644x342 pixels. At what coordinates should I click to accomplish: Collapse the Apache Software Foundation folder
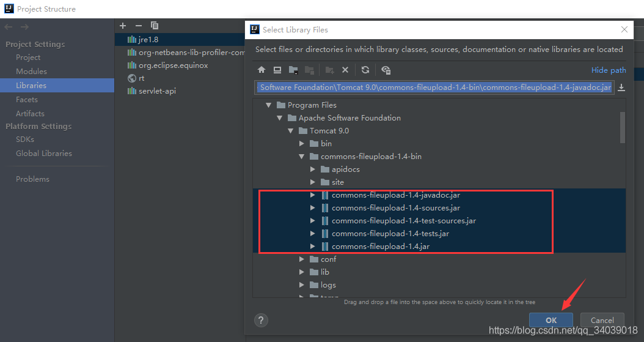[x=280, y=118]
